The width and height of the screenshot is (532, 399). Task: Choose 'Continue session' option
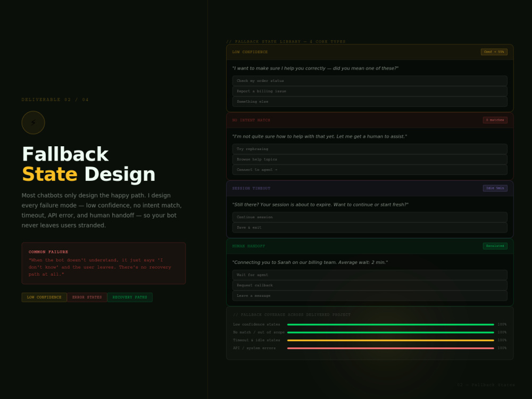(370, 217)
